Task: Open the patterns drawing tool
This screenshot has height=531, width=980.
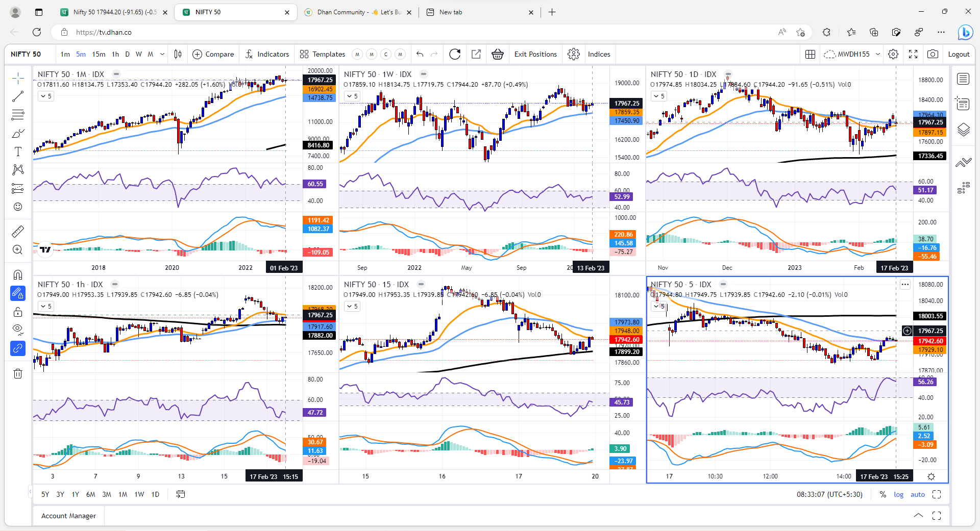Action: point(18,170)
